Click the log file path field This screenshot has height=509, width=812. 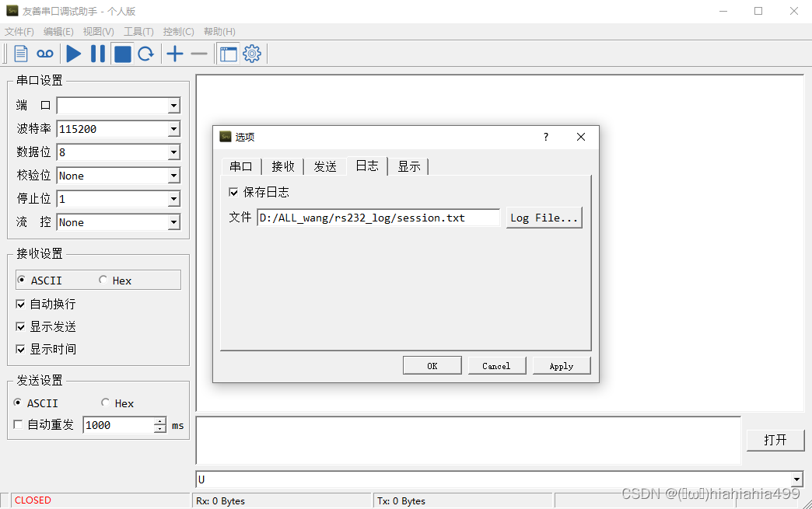[x=379, y=218]
